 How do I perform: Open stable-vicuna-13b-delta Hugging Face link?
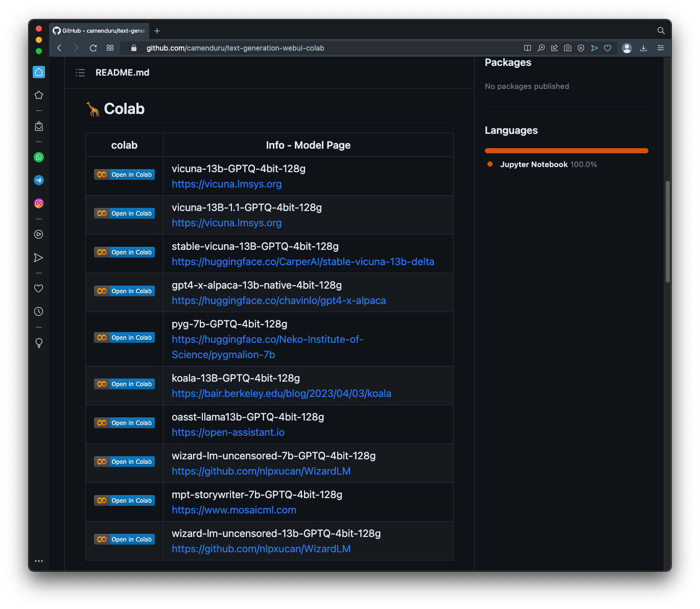[302, 262]
